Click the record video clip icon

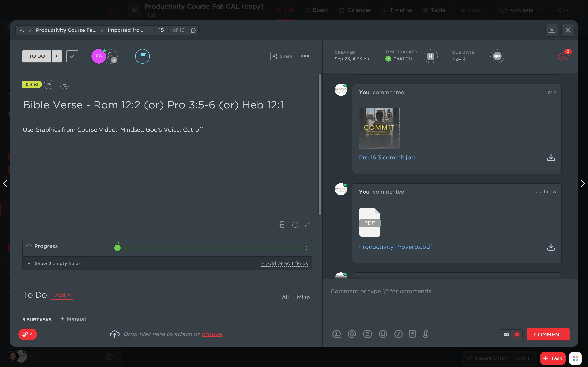click(497, 56)
